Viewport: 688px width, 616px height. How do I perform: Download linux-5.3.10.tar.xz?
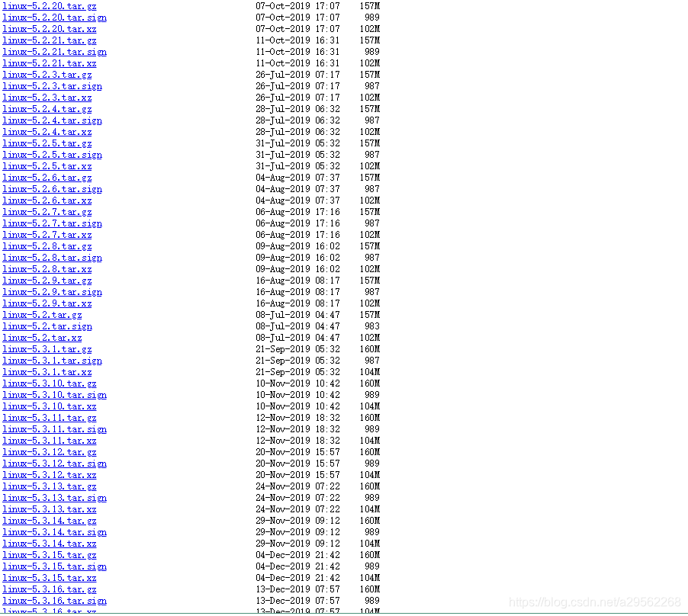click(x=49, y=406)
